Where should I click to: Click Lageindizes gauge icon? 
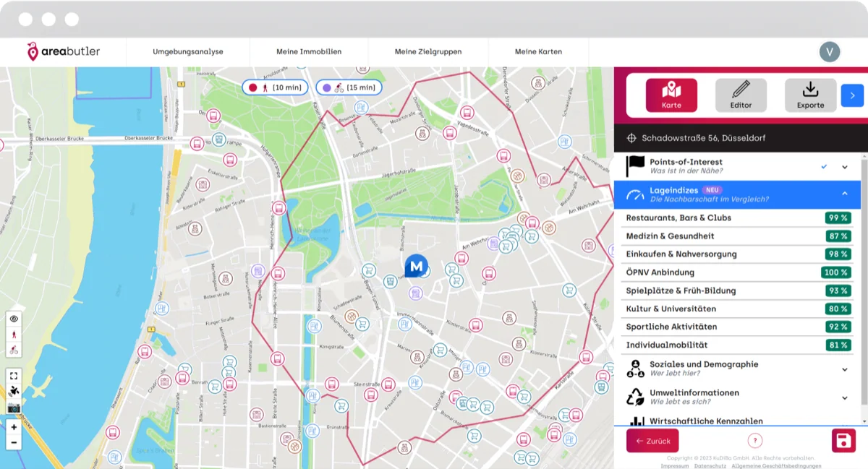[x=635, y=194]
